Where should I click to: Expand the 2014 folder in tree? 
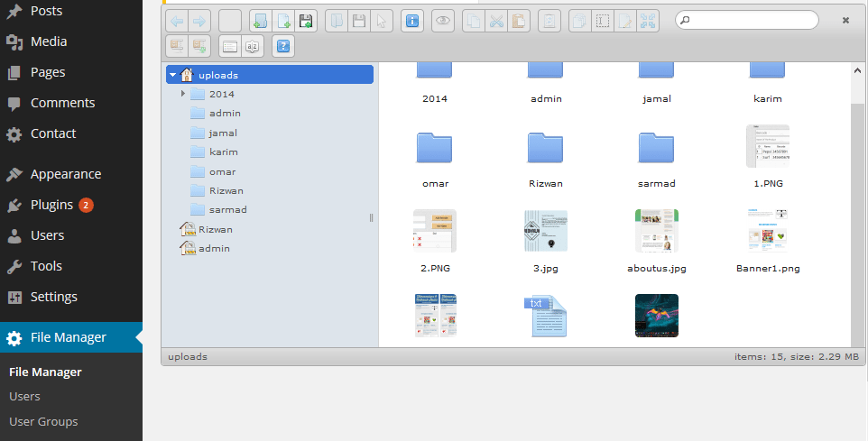[x=182, y=94]
